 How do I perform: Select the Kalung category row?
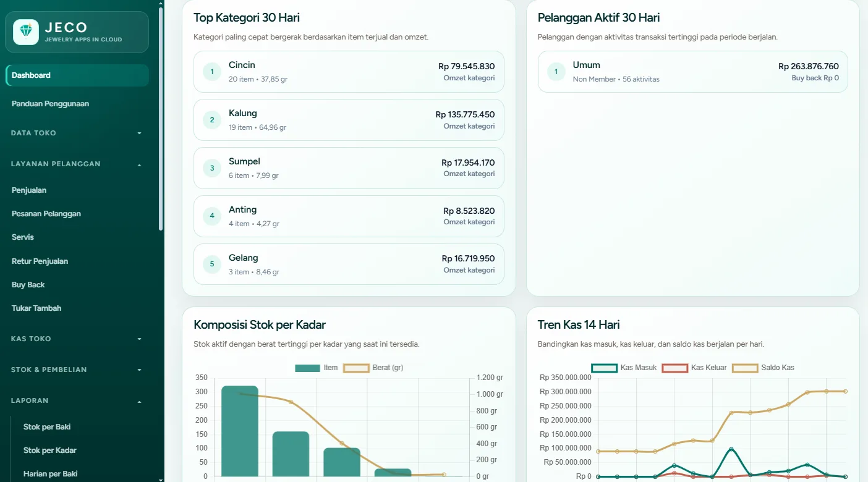349,120
